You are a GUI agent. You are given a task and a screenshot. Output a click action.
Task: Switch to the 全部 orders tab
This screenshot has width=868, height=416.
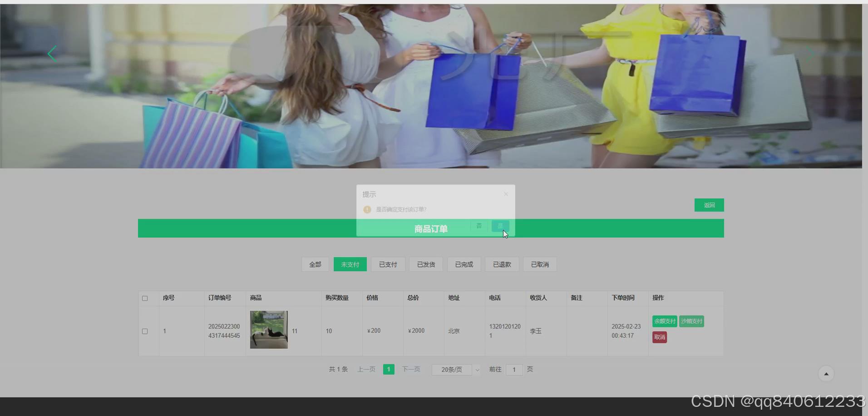(x=315, y=264)
